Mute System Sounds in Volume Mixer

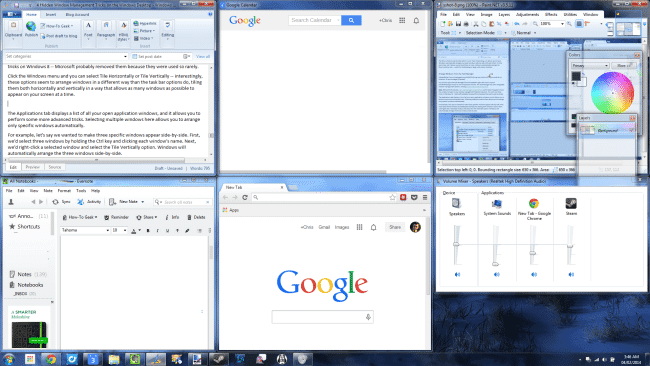[x=497, y=274]
